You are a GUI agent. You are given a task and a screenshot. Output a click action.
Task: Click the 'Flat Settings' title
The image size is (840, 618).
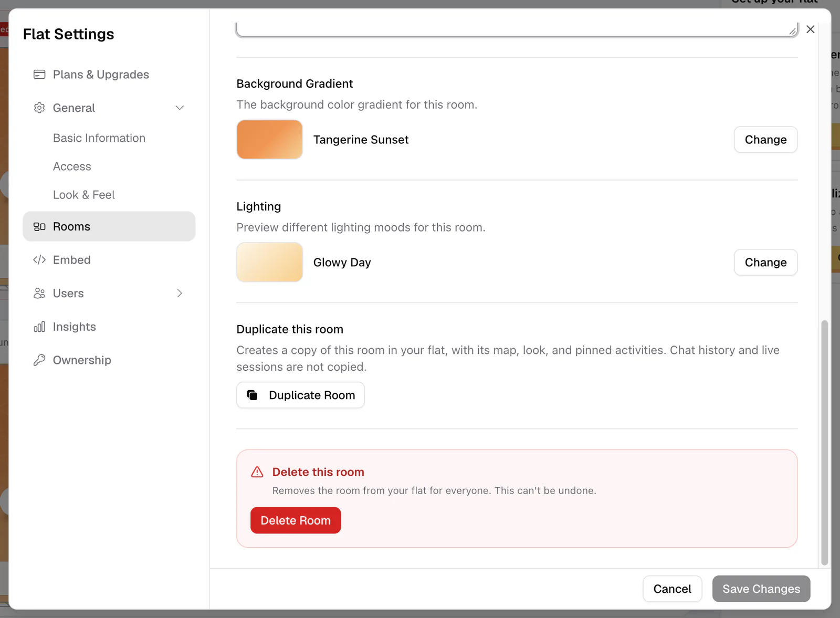point(69,34)
